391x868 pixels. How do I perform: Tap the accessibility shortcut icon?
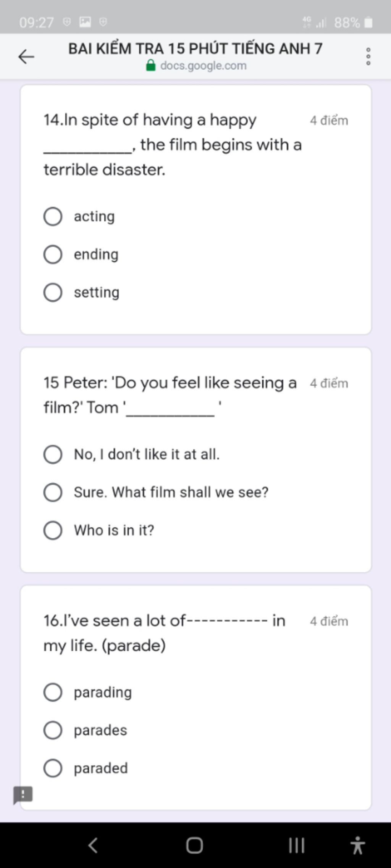point(358,845)
